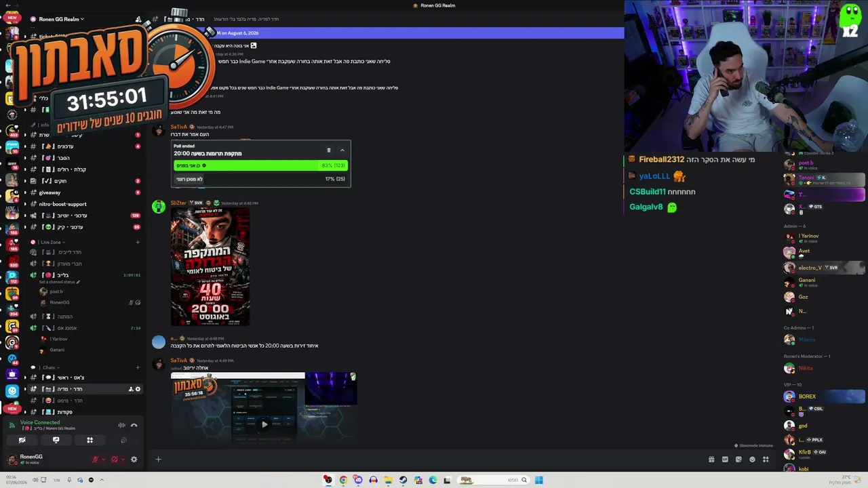Create a channel in the Chats category
This screenshot has width=868, height=488.
tap(138, 367)
